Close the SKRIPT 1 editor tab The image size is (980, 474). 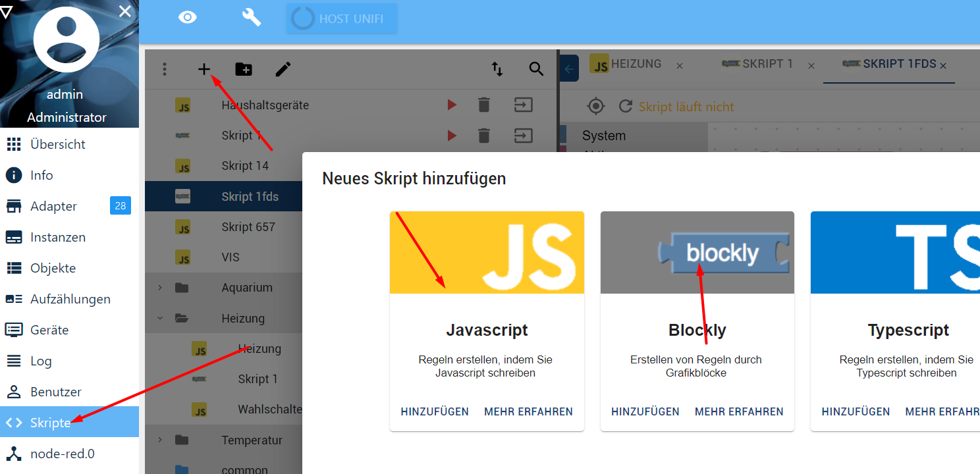coord(811,66)
